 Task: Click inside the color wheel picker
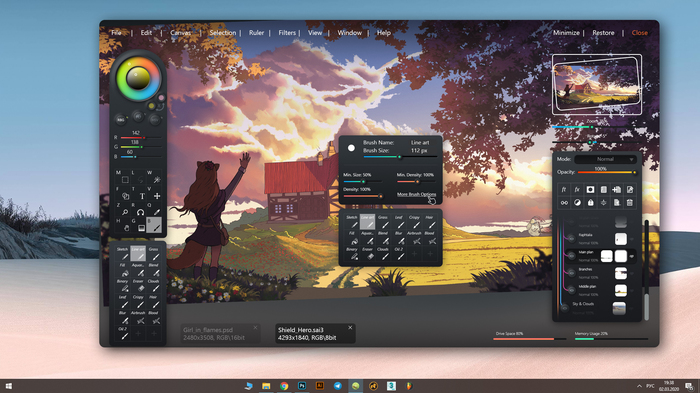(x=138, y=79)
